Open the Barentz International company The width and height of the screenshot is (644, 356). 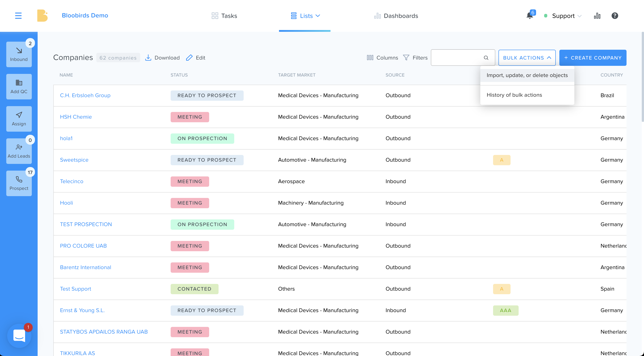pyautogui.click(x=86, y=268)
